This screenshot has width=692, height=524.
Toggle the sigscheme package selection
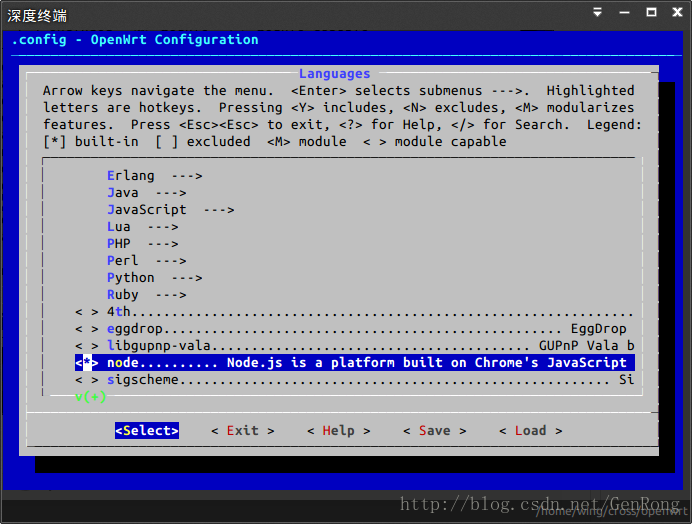click(x=86, y=380)
